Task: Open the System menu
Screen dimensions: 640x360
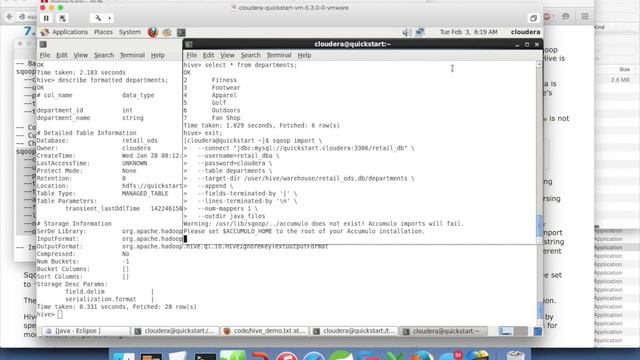Action: point(130,32)
